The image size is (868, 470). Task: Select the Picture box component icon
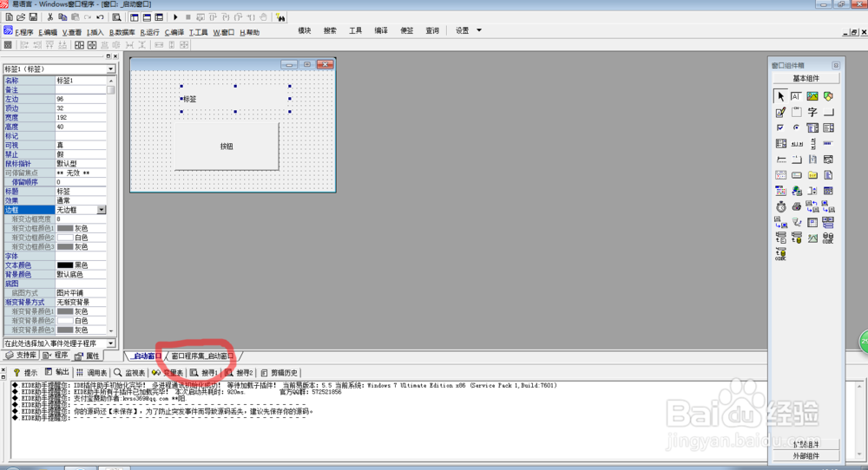[812, 96]
